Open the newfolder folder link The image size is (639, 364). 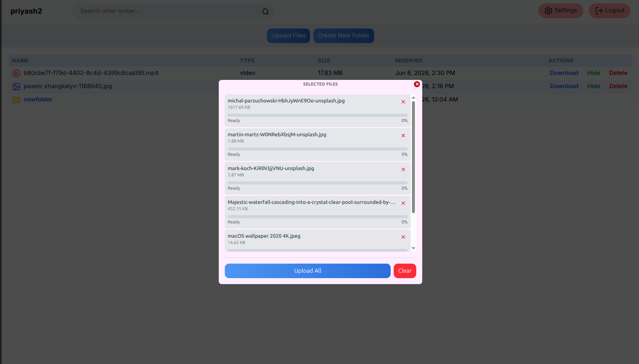tap(38, 99)
